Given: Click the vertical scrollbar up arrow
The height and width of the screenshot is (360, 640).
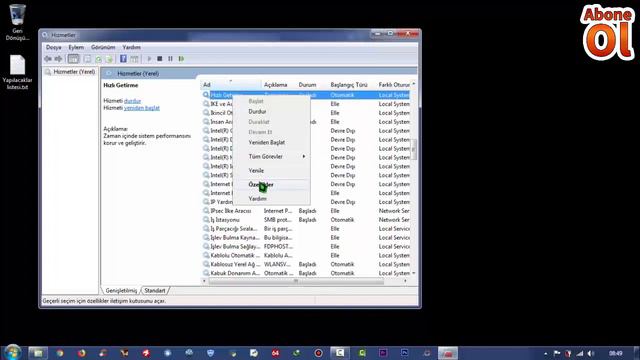Looking at the screenshot, I should (x=414, y=84).
